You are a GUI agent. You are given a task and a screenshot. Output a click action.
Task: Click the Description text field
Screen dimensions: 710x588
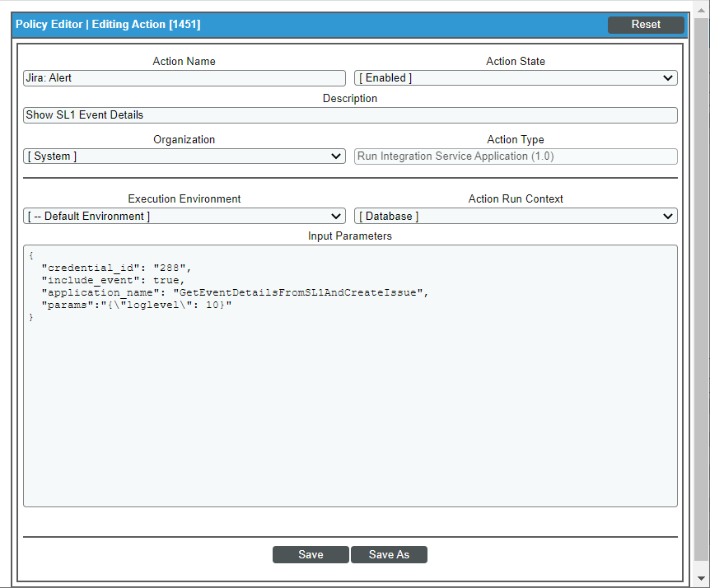pos(350,115)
